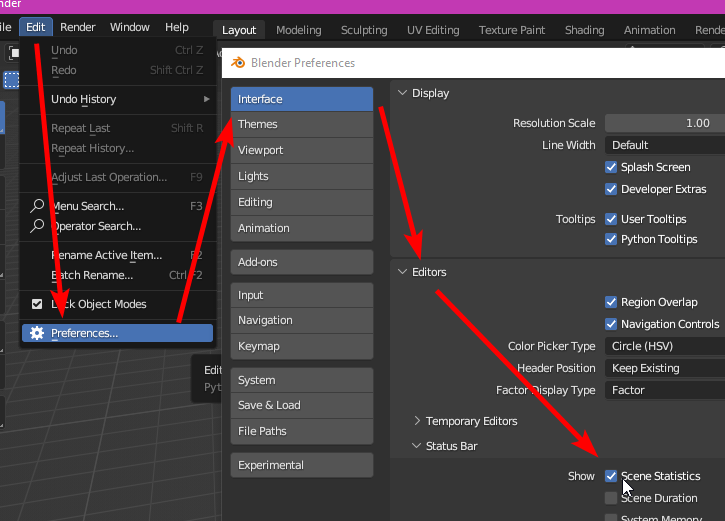The image size is (725, 521).
Task: Open Experimental preferences section
Action: (x=302, y=465)
